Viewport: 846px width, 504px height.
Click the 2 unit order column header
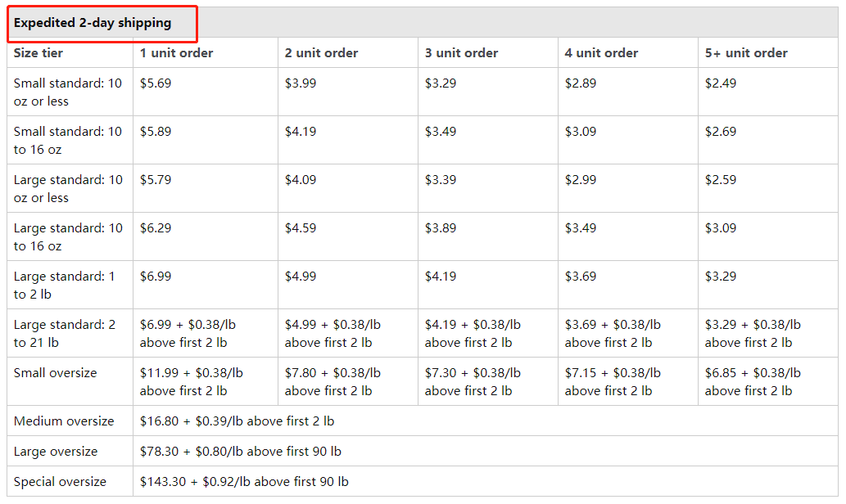pos(322,53)
